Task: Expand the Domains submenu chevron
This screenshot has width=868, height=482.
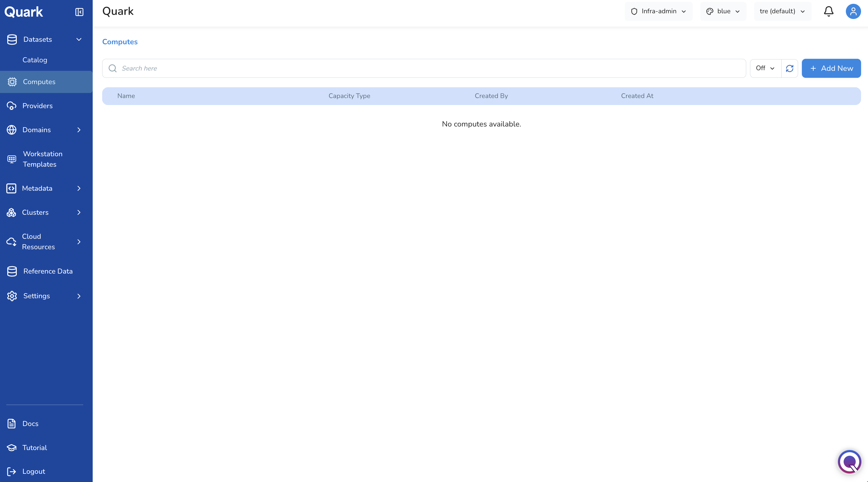Action: tap(79, 130)
